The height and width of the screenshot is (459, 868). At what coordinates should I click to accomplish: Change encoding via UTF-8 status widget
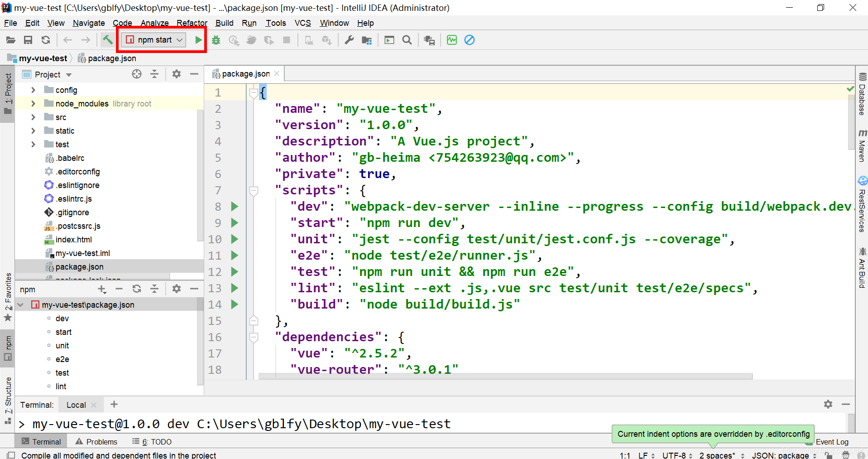point(677,455)
